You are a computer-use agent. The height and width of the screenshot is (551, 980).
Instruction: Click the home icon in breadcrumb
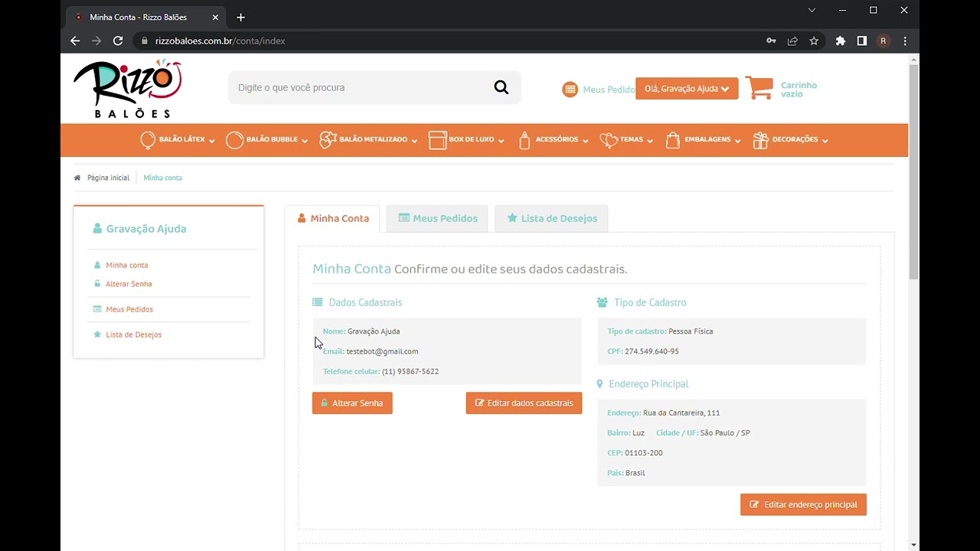tap(77, 178)
